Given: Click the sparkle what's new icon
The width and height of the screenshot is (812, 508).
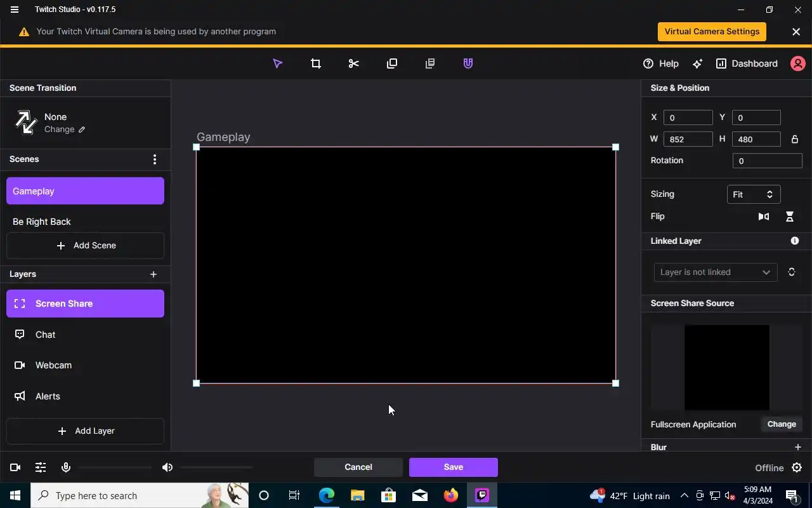Looking at the screenshot, I should 697,63.
